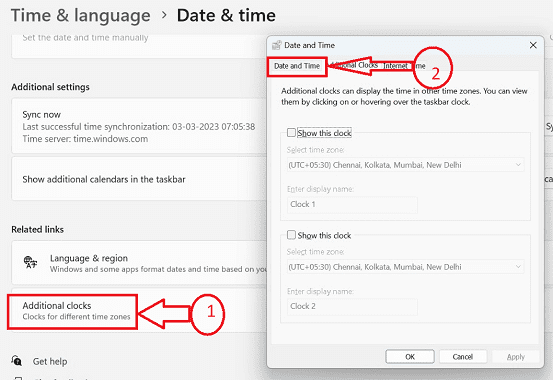Click the Related links heading

point(37,229)
